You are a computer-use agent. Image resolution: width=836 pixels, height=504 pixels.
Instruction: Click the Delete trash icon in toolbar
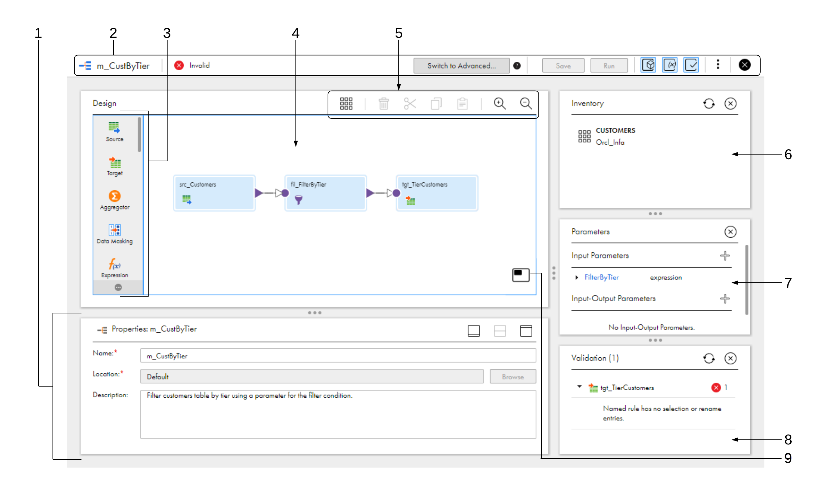[x=384, y=104]
